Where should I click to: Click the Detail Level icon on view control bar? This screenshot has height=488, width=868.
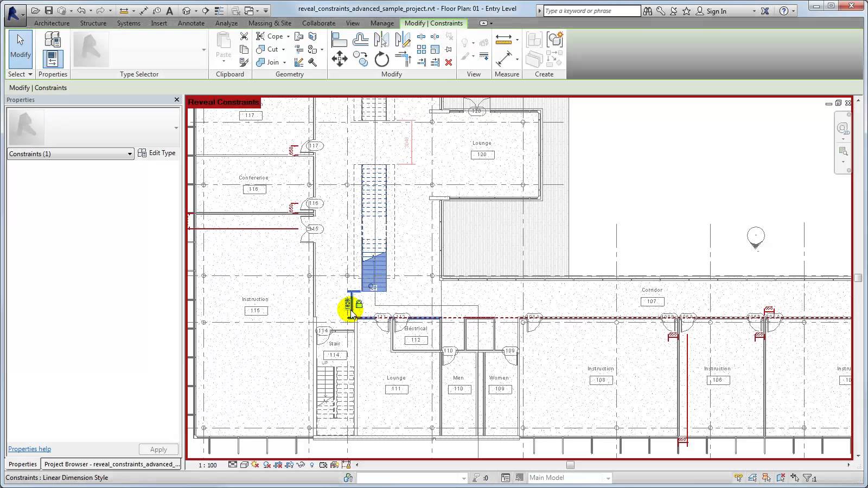click(x=233, y=465)
